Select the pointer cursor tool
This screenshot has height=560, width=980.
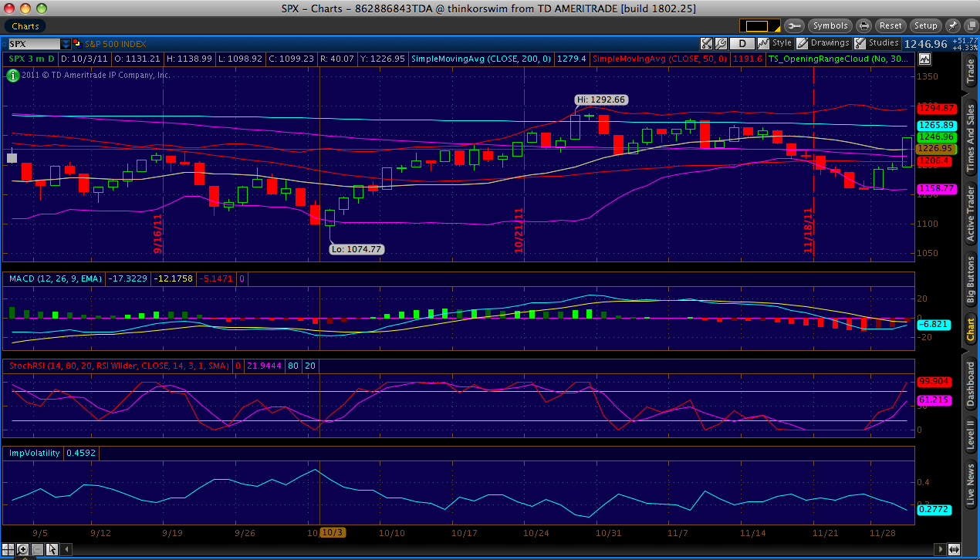pos(51,549)
